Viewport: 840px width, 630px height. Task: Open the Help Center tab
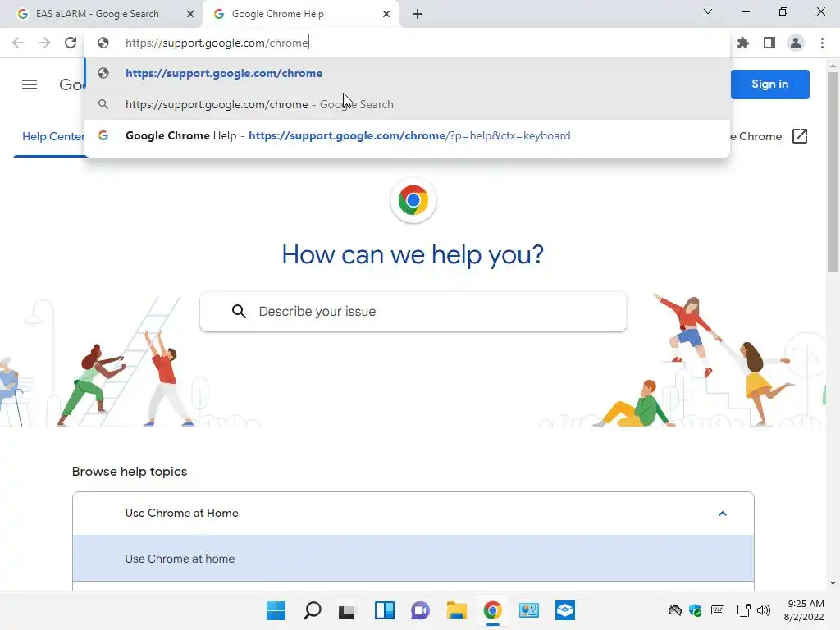point(52,137)
